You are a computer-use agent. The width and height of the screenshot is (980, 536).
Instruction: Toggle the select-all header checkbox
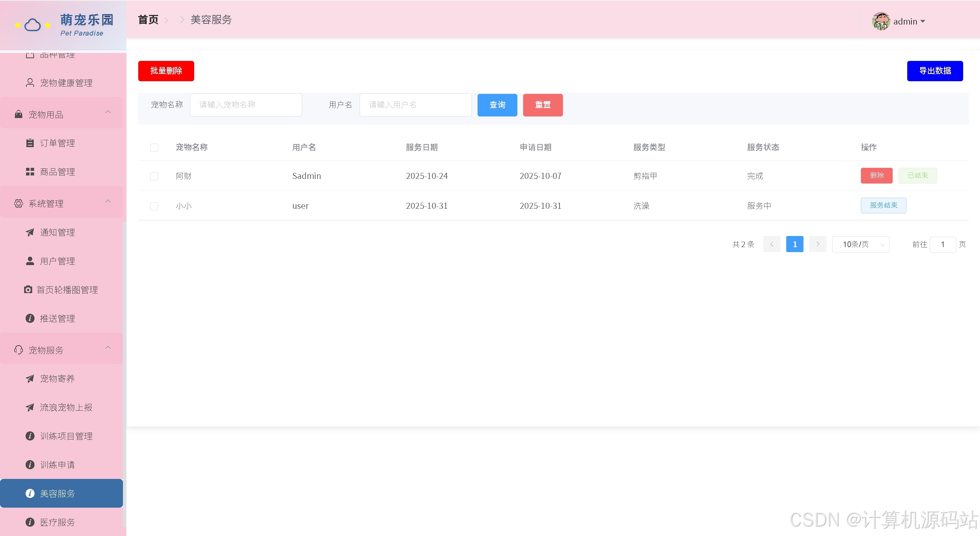154,148
